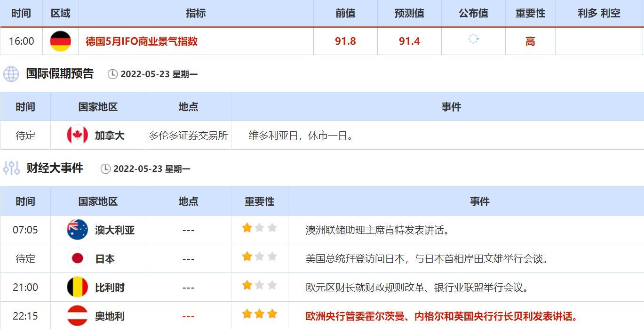Click three-star importance rating for Austria row

pos(259,314)
